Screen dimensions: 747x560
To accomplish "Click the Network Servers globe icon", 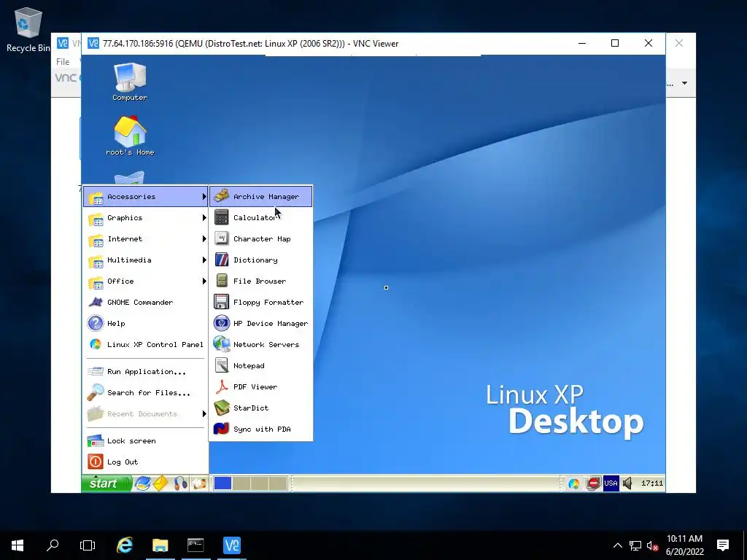I will tap(222, 344).
